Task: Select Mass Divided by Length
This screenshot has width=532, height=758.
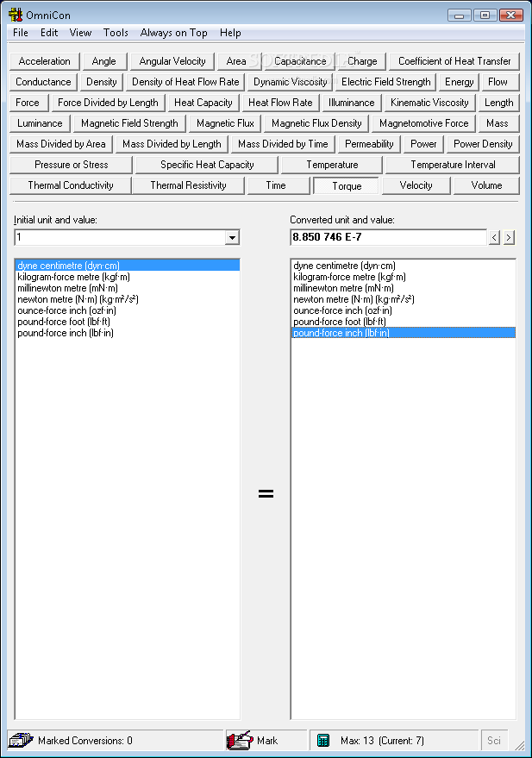Action: (x=172, y=145)
